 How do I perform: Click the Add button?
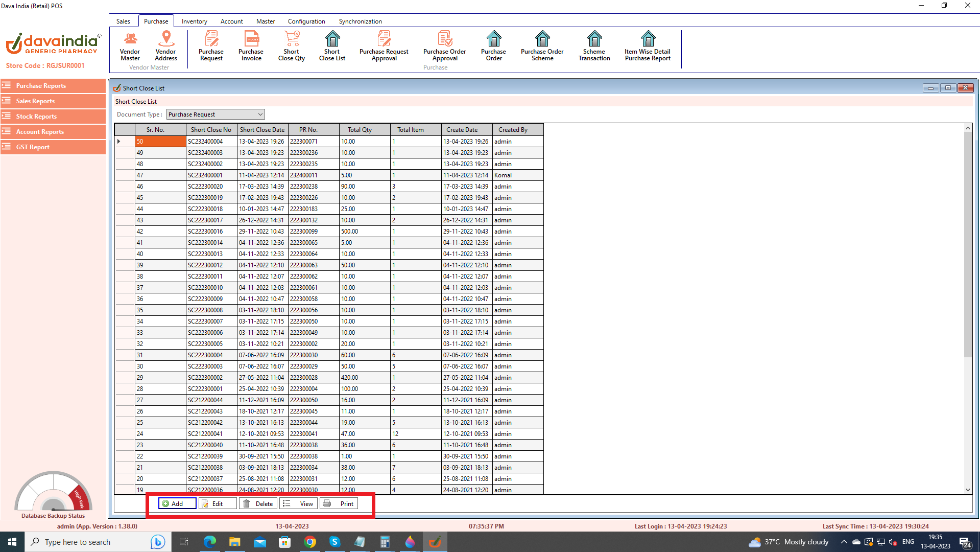(x=177, y=503)
